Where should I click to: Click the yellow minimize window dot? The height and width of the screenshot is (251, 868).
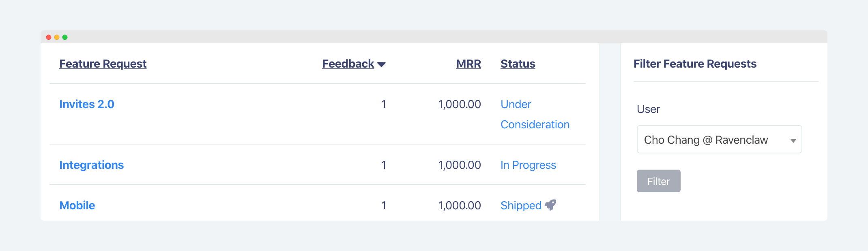(57, 37)
